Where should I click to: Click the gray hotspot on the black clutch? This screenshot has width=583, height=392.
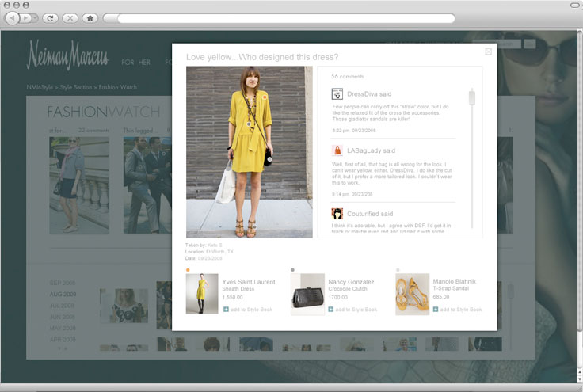pyautogui.click(x=269, y=159)
